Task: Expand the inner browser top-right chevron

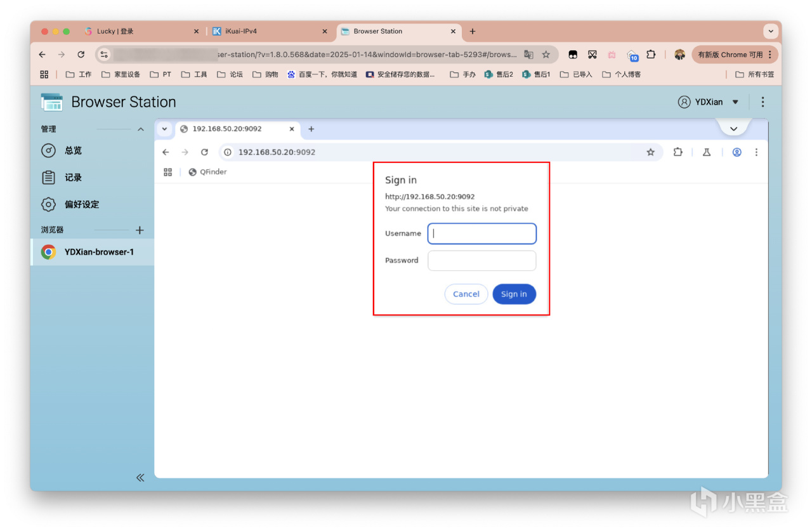Action: pos(734,129)
